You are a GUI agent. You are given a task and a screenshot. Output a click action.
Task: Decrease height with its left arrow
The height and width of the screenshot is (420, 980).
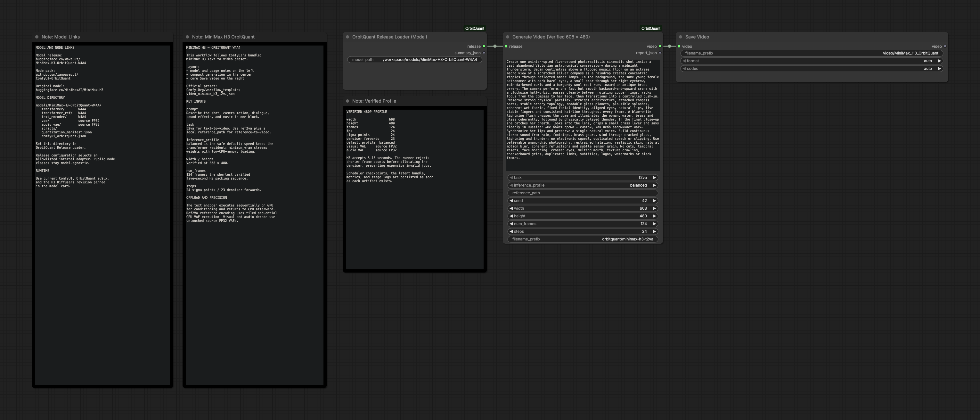point(511,216)
